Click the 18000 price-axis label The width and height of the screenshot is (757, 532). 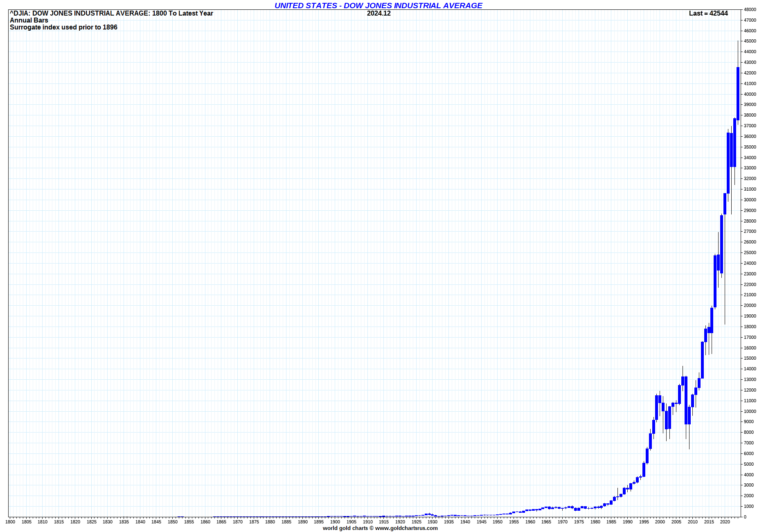tap(750, 327)
